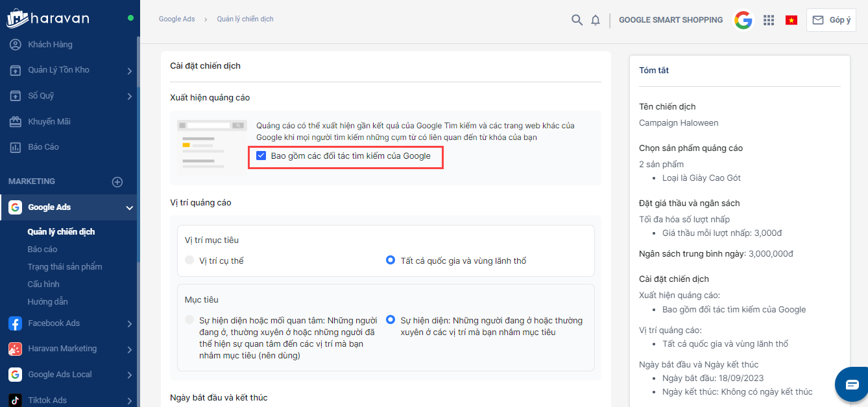Image resolution: width=868 pixels, height=407 pixels.
Task: Click the Google Ads Local icon
Action: click(15, 375)
